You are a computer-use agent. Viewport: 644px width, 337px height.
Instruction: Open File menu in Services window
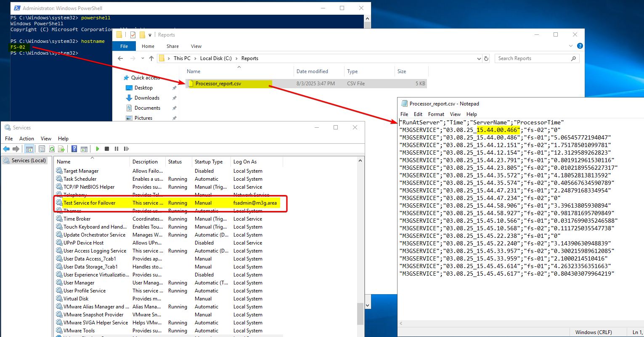(x=9, y=138)
